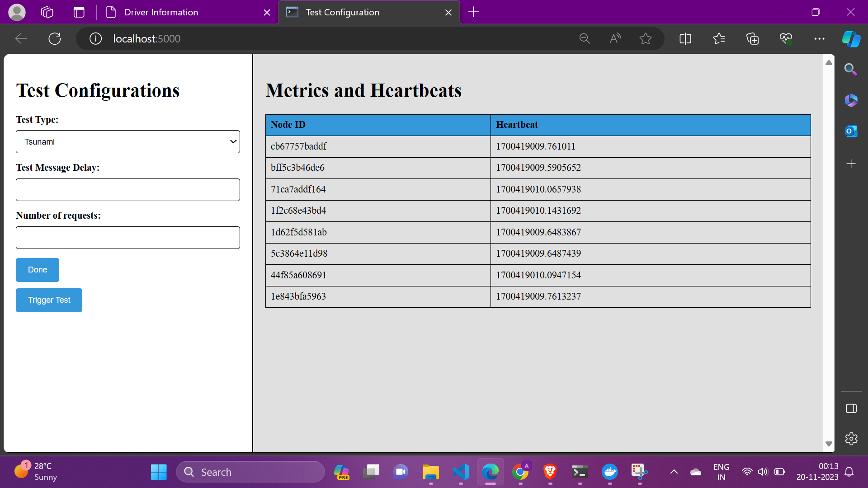Open Outlook in Edge sidebar
Viewport: 868px width, 488px height.
(851, 131)
